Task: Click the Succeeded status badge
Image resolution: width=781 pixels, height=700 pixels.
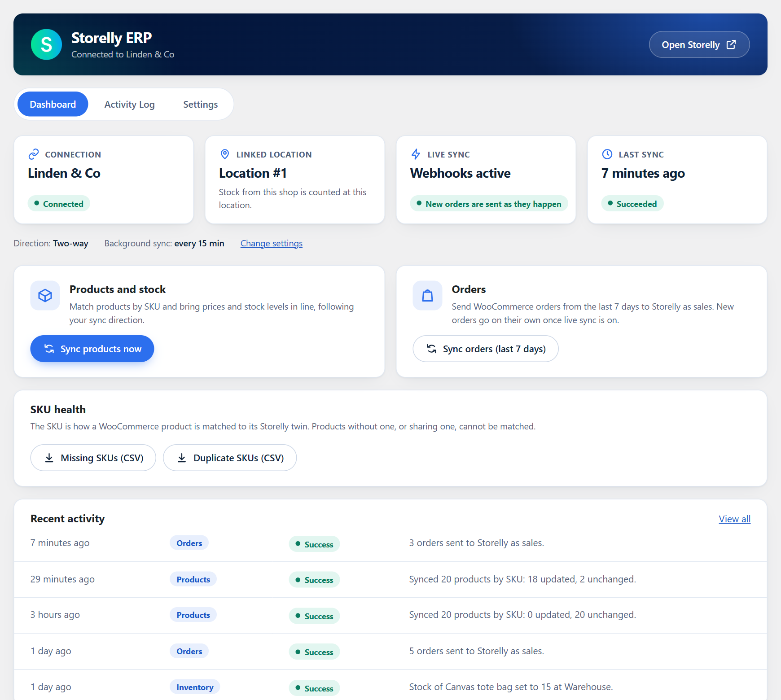Action: pos(632,204)
